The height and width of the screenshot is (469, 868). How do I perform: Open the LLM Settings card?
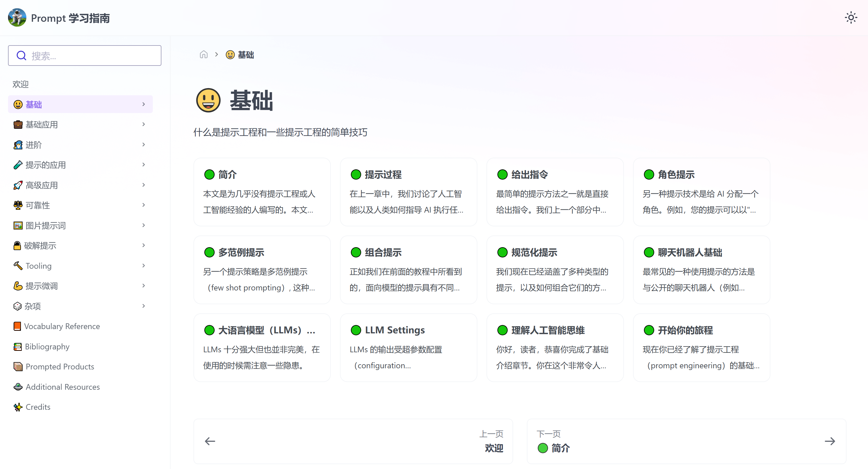[x=408, y=347]
